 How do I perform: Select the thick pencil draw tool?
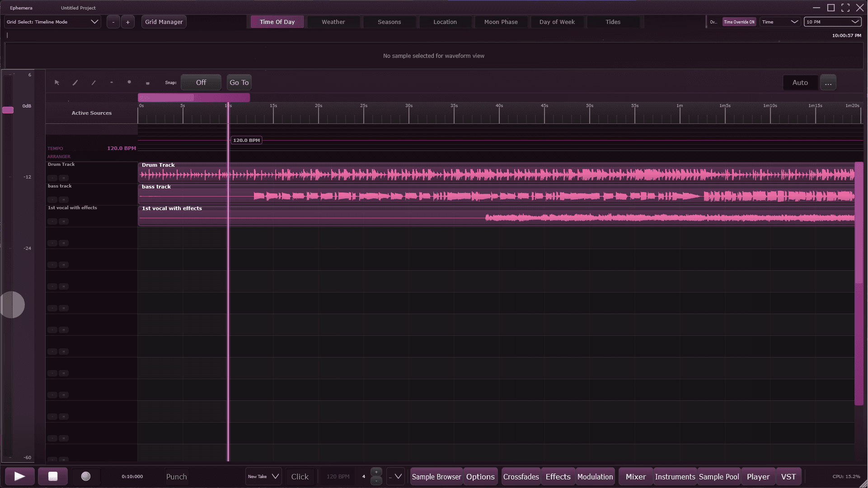point(75,83)
